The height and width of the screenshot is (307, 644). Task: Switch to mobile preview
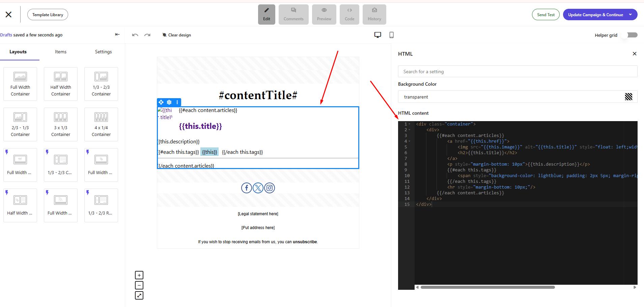click(391, 35)
